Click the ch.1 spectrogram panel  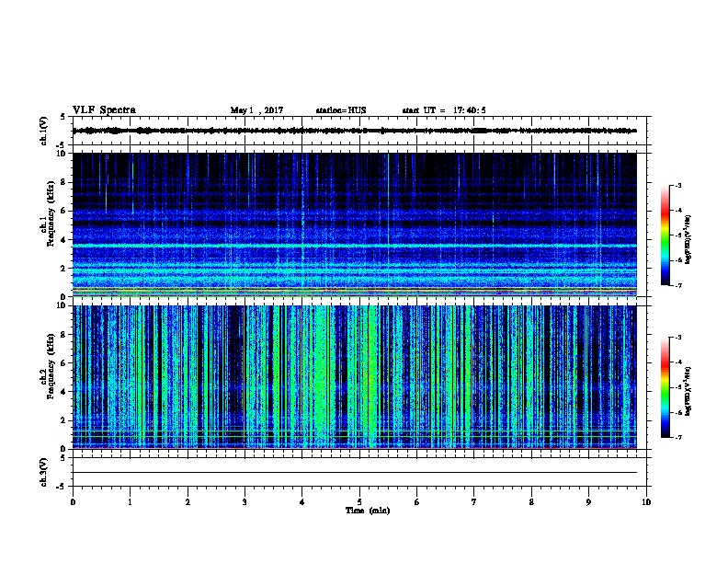pyautogui.click(x=355, y=224)
